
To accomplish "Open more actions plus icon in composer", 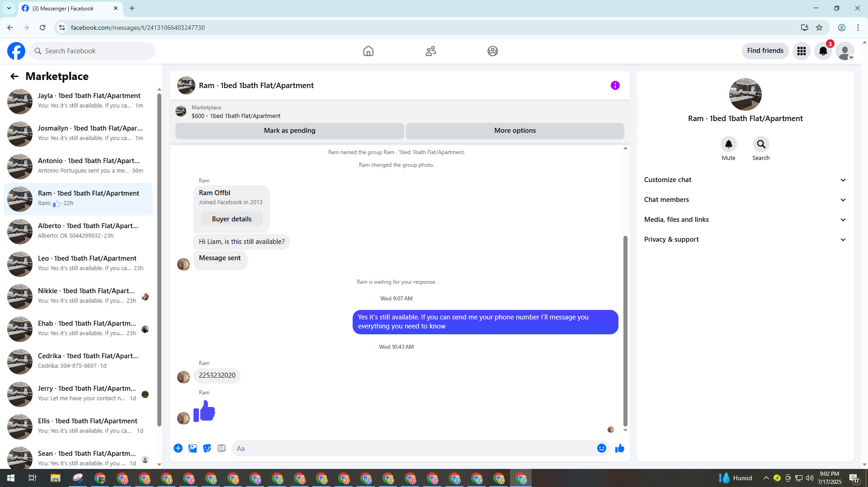I will (178, 448).
